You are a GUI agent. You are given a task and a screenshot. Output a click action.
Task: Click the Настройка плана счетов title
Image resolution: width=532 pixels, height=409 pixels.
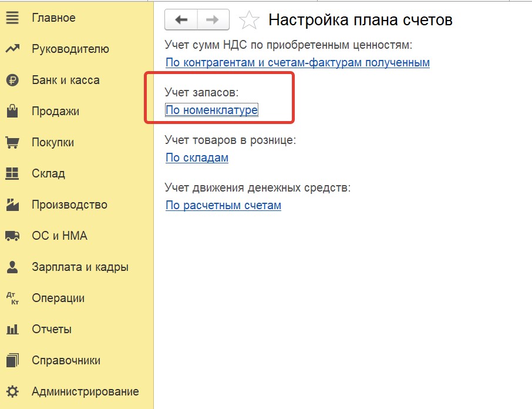click(x=361, y=20)
